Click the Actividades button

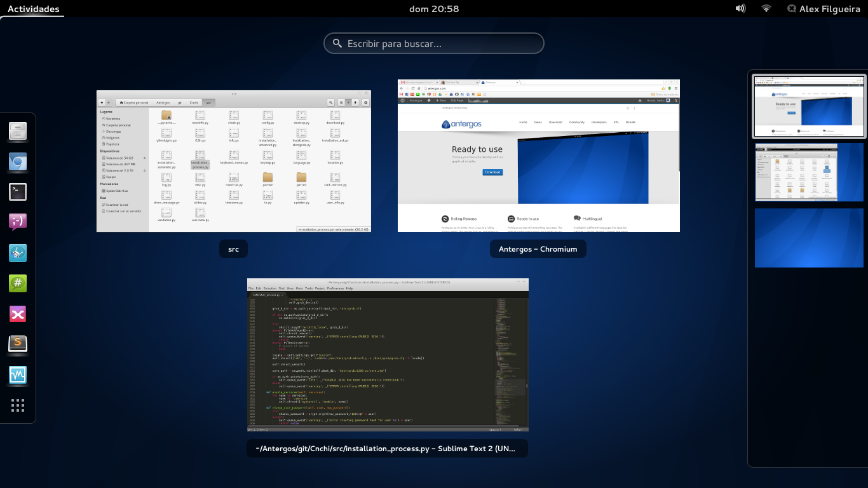(33, 9)
